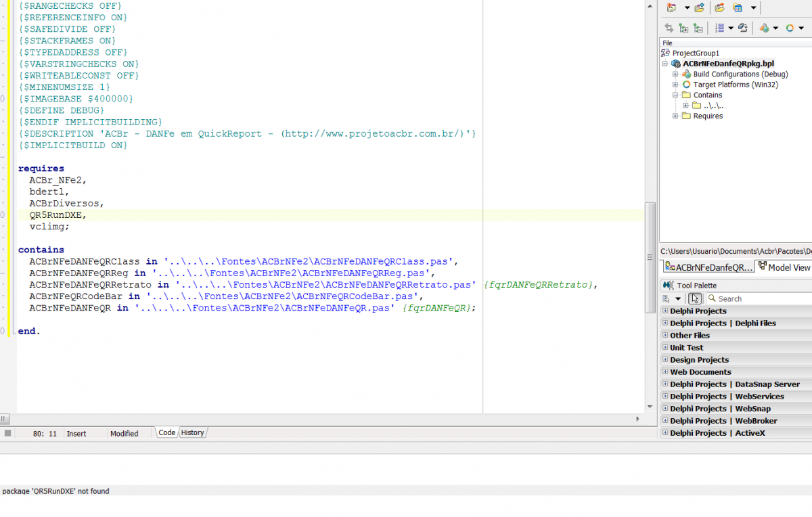Select Build Configurations (Debug) item

(x=740, y=74)
